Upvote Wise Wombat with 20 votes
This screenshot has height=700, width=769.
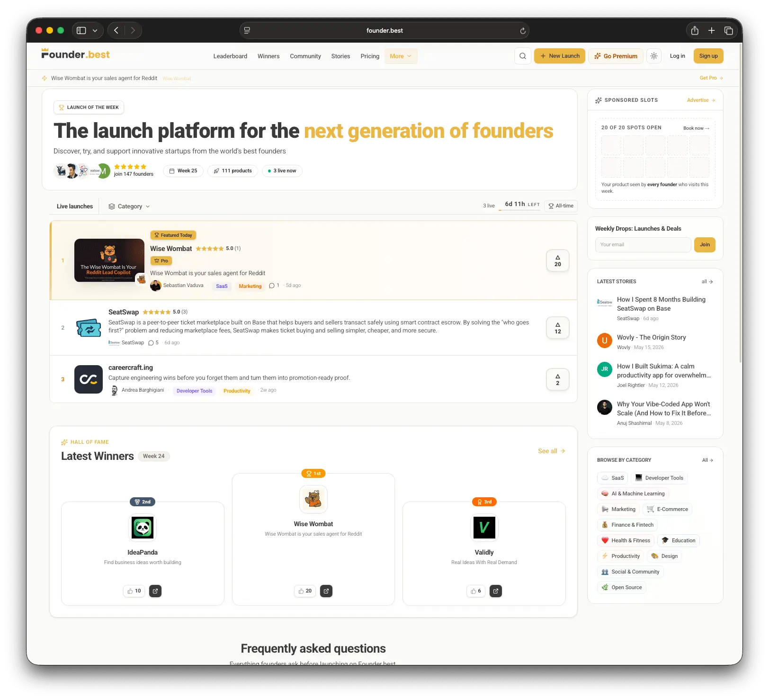(x=558, y=260)
